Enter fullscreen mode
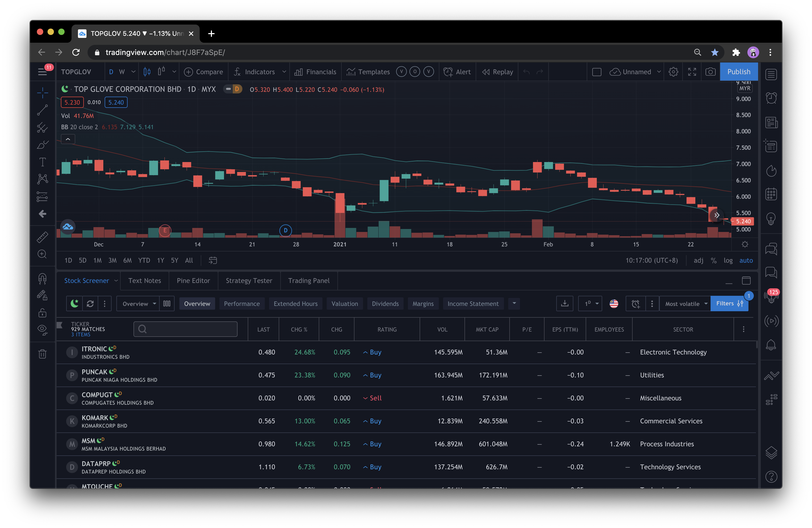This screenshot has height=528, width=812. pos(692,72)
